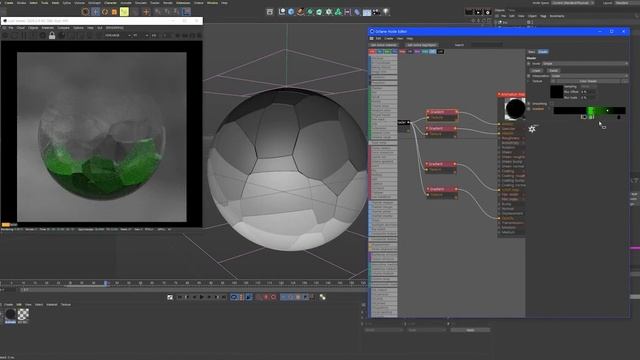The height and width of the screenshot is (360, 640).
Task: Open the Texture shader arrow menu
Action: [553, 81]
